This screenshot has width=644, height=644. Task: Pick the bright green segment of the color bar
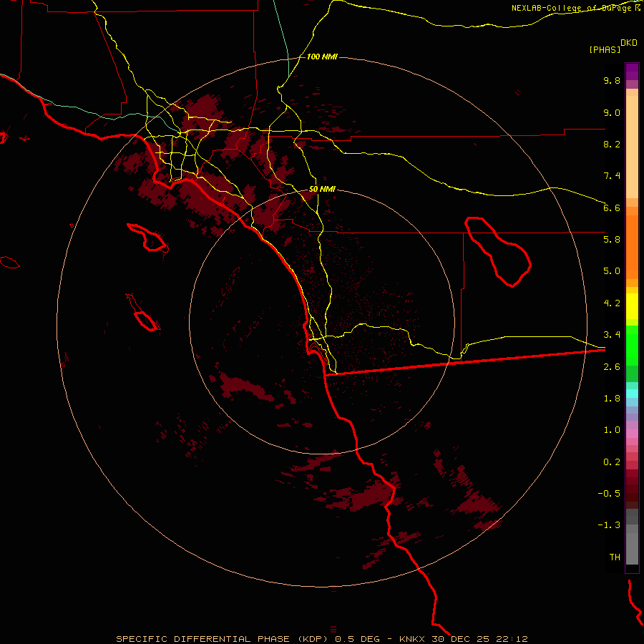(632, 346)
